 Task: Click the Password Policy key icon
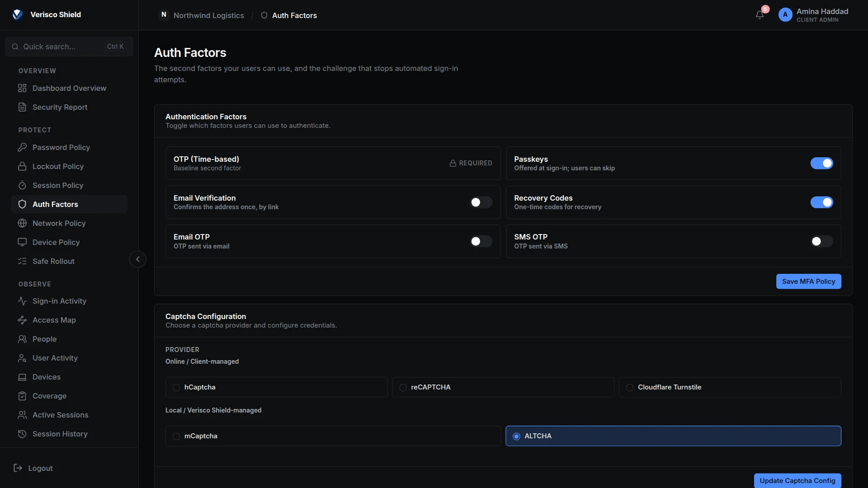tap(22, 147)
